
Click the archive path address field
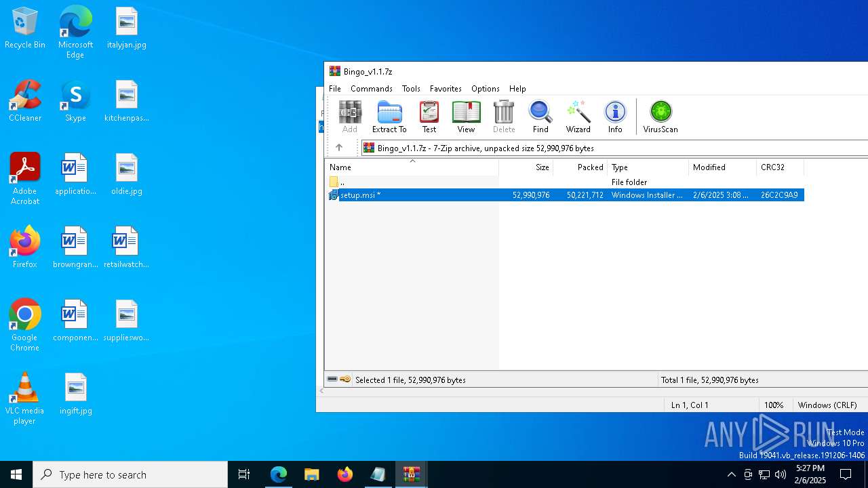tap(614, 148)
